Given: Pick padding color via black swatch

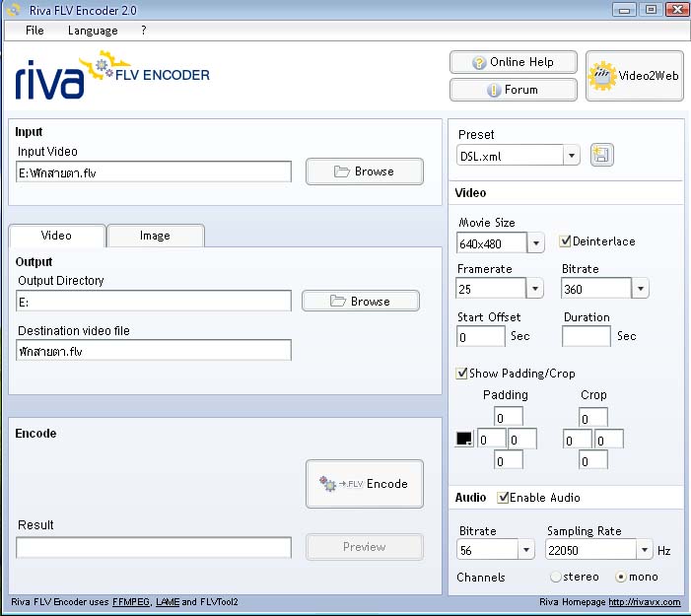Looking at the screenshot, I should point(464,439).
